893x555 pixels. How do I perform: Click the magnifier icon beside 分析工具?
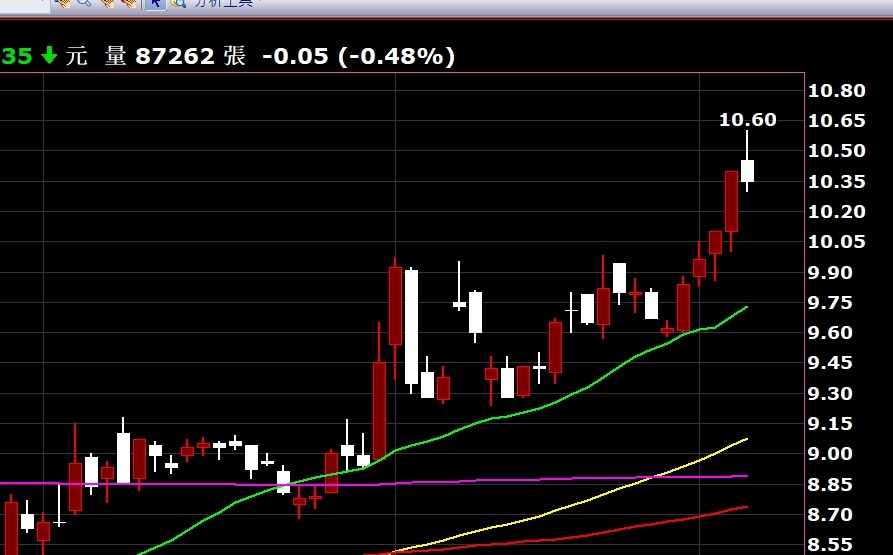[178, 3]
